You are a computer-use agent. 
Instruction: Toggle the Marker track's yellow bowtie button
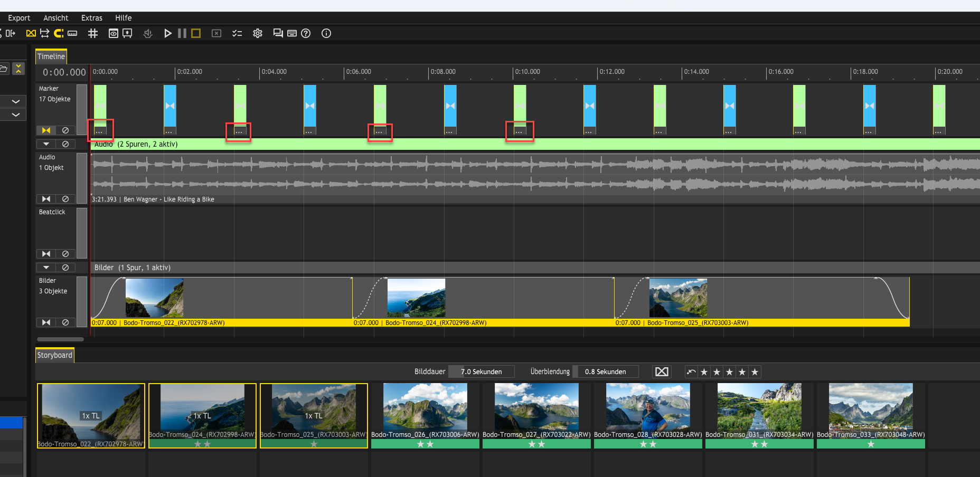[46, 130]
